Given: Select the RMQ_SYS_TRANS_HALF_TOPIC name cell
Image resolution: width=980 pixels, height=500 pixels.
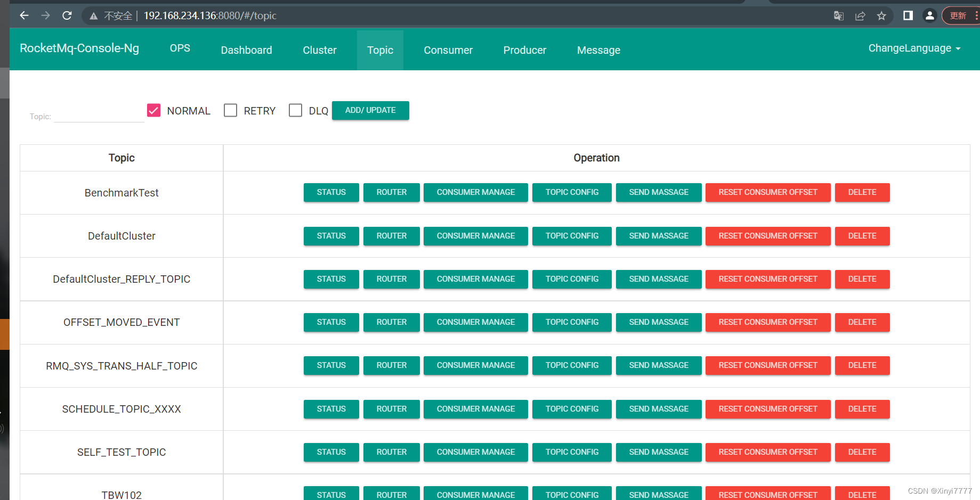Looking at the screenshot, I should [122, 366].
